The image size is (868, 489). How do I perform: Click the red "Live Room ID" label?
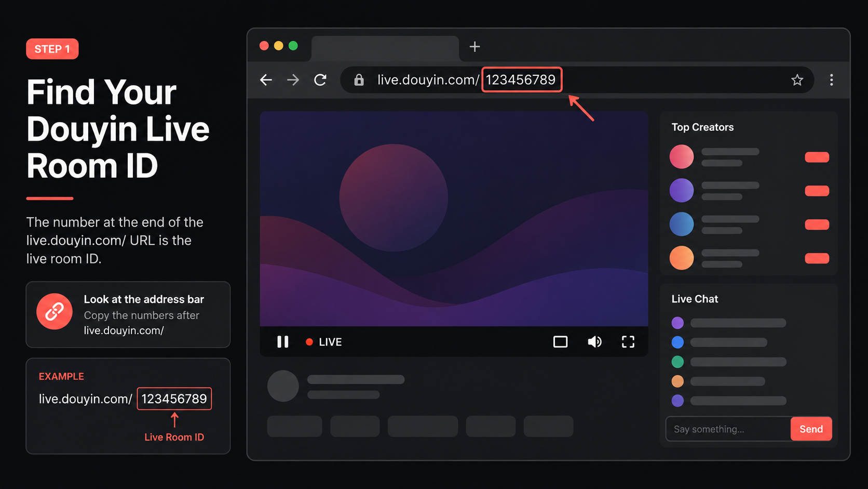pyautogui.click(x=174, y=437)
